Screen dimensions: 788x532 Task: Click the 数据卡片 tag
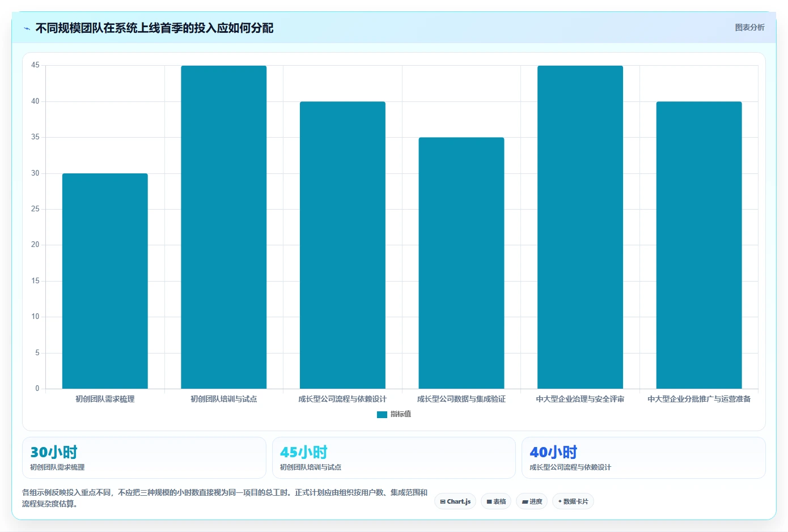[573, 501]
